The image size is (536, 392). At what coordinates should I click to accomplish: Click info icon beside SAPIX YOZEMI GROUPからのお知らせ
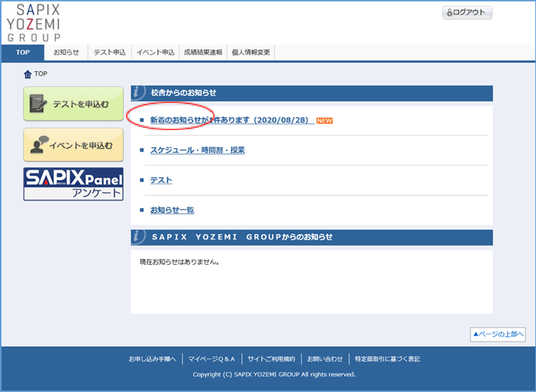click(139, 237)
